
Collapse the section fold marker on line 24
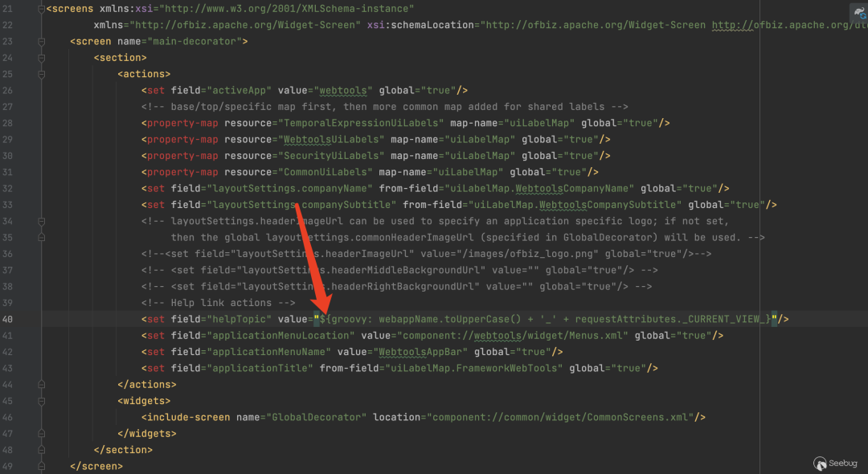[42, 58]
